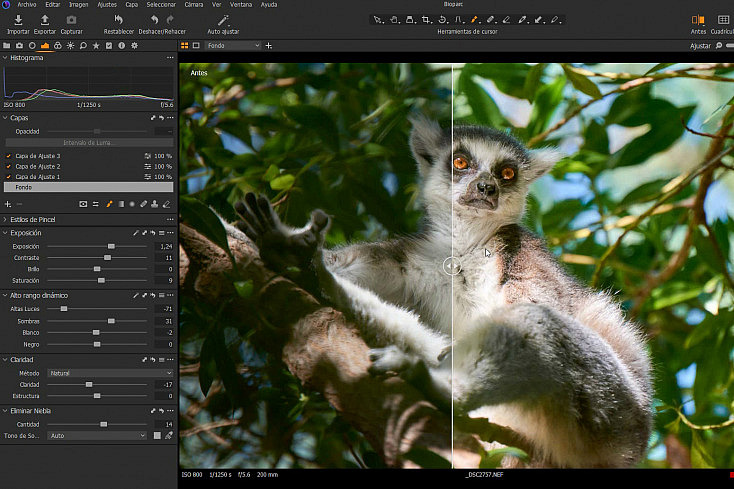Open Histograma panel options menu dots
Screen dimensions: 734x489
click(x=170, y=58)
